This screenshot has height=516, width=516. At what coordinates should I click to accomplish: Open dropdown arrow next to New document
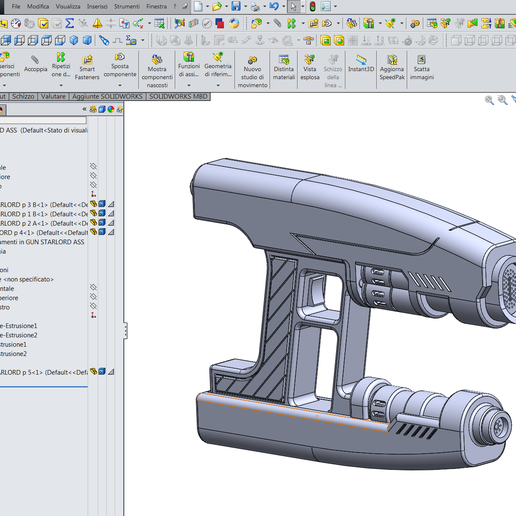[x=207, y=6]
